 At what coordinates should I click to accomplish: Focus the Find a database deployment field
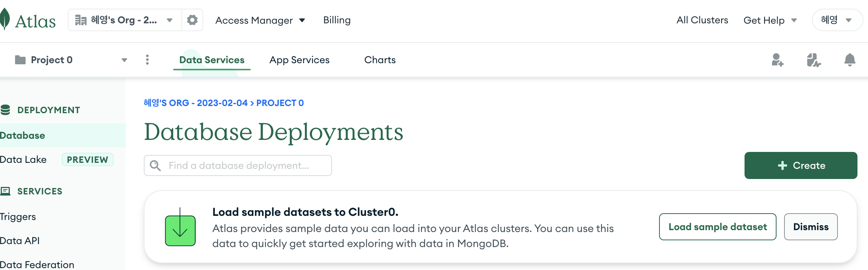[x=238, y=165]
